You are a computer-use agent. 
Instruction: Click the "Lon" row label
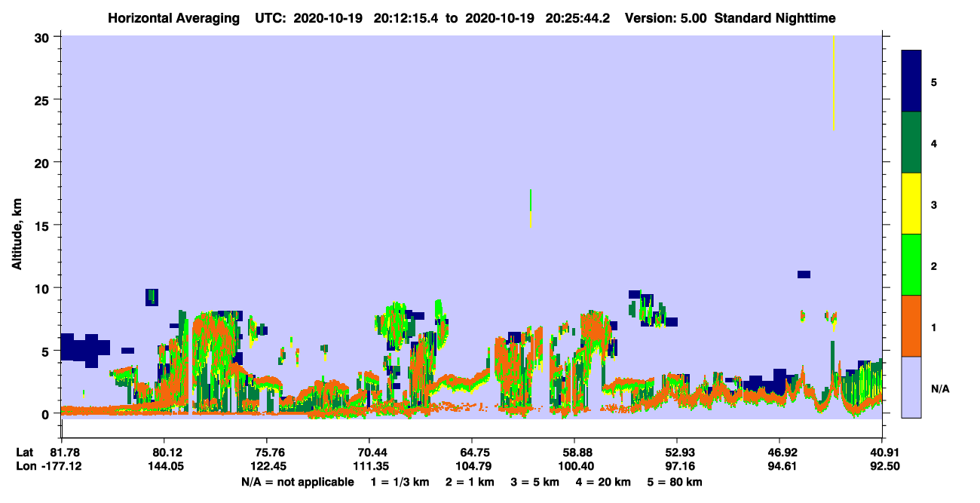pos(25,466)
